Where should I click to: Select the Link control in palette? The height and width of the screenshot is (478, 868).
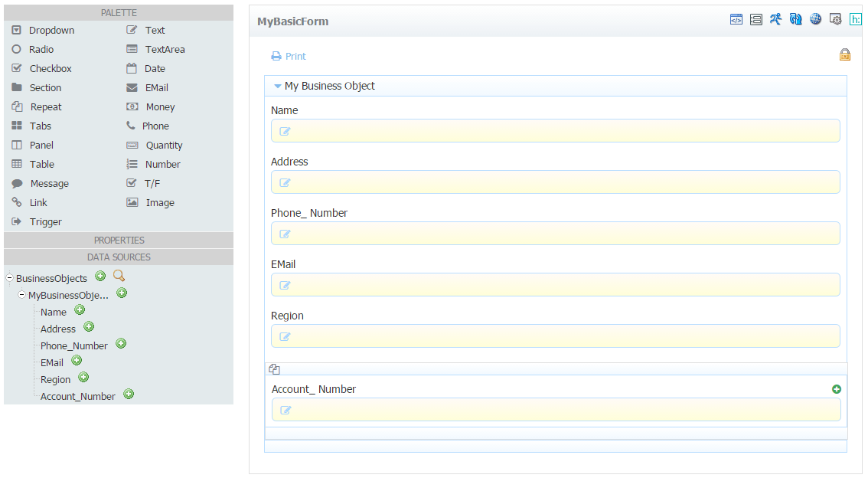point(29,203)
